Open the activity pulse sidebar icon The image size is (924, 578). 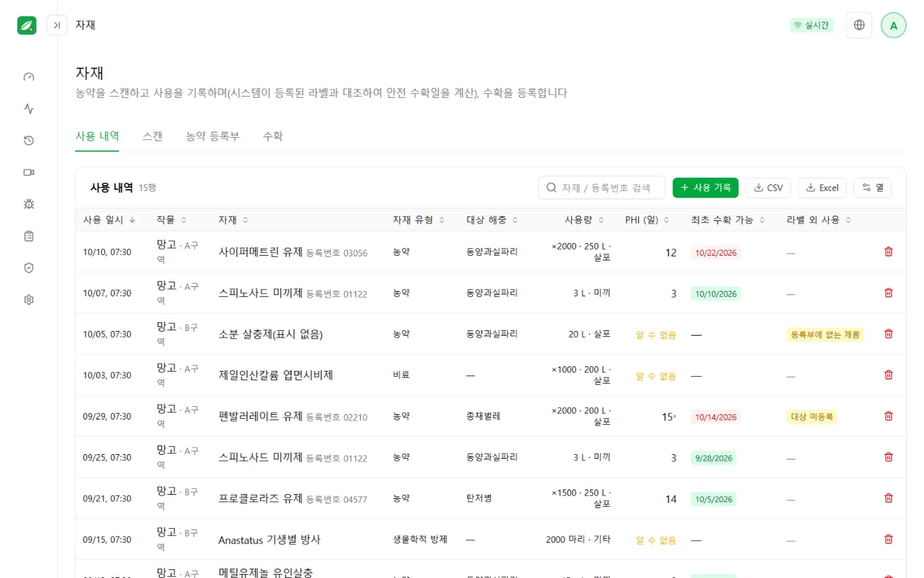tap(29, 109)
